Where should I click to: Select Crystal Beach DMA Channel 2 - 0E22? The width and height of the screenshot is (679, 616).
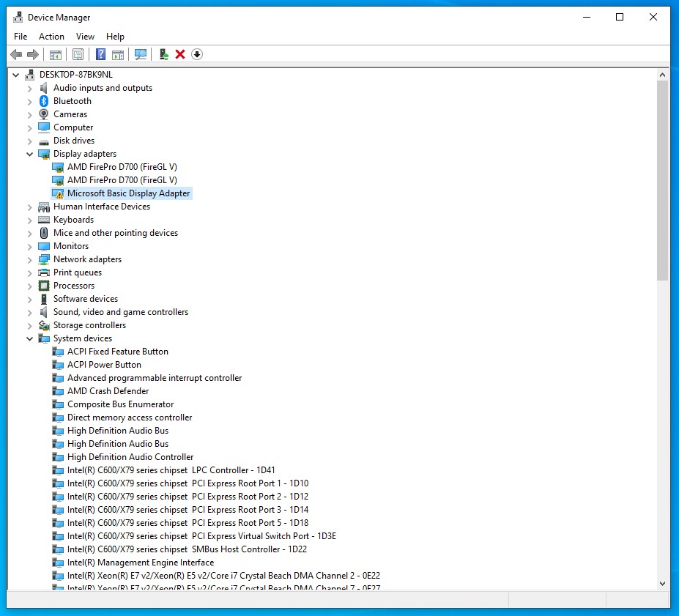(224, 576)
